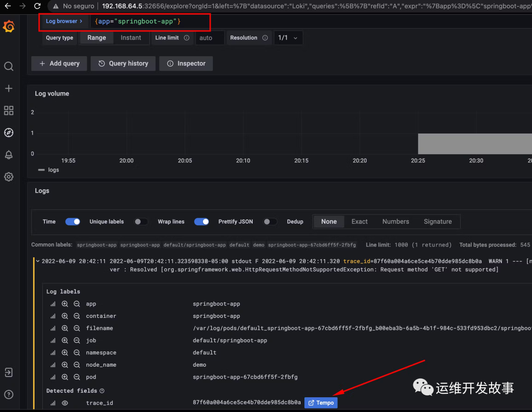Collapse the expanded log row chevron
The height and width of the screenshot is (412, 532).
(x=38, y=261)
